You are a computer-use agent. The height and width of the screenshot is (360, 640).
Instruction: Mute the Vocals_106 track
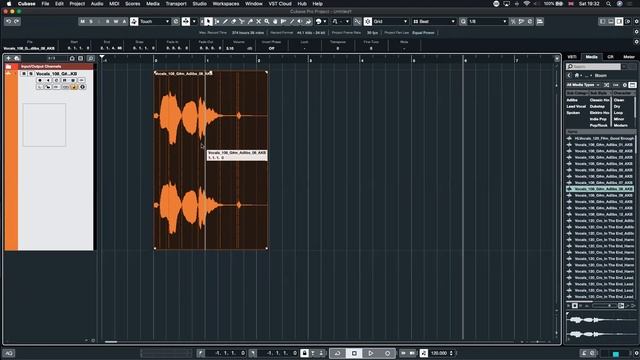(24, 73)
